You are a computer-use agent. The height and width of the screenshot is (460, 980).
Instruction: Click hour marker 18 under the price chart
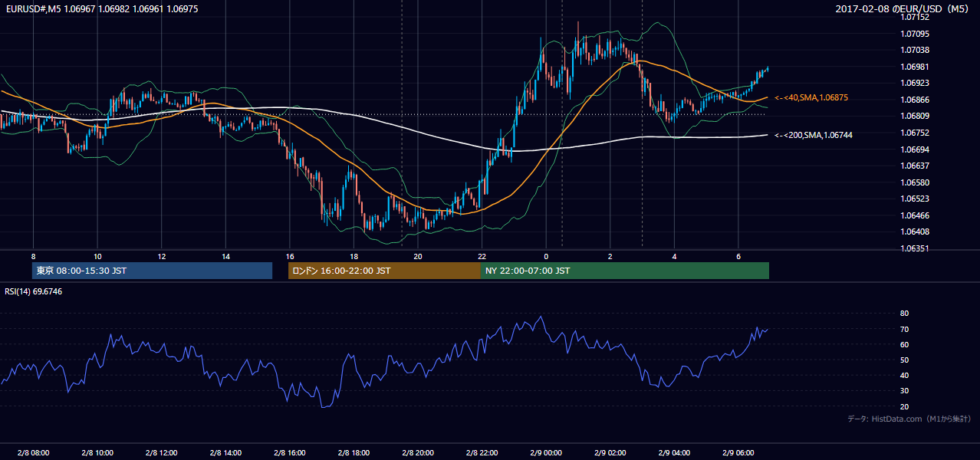tap(354, 256)
